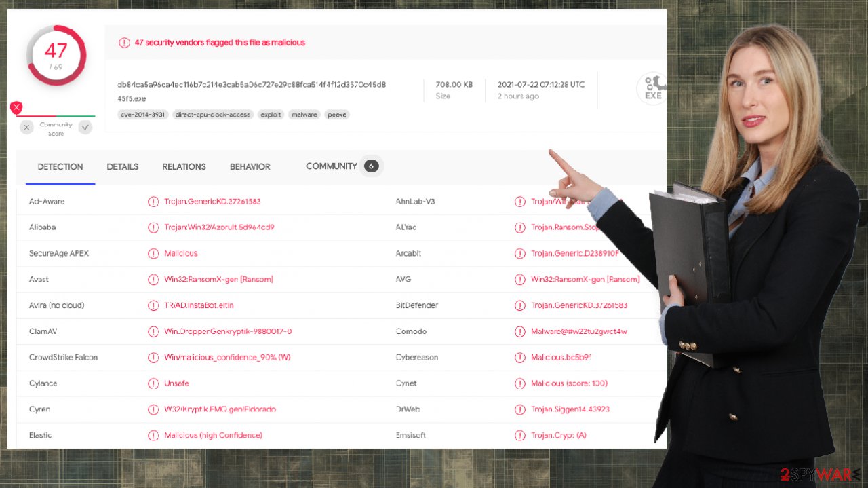Click the alert icon in the Cylance row
The image size is (868, 488).
(153, 383)
